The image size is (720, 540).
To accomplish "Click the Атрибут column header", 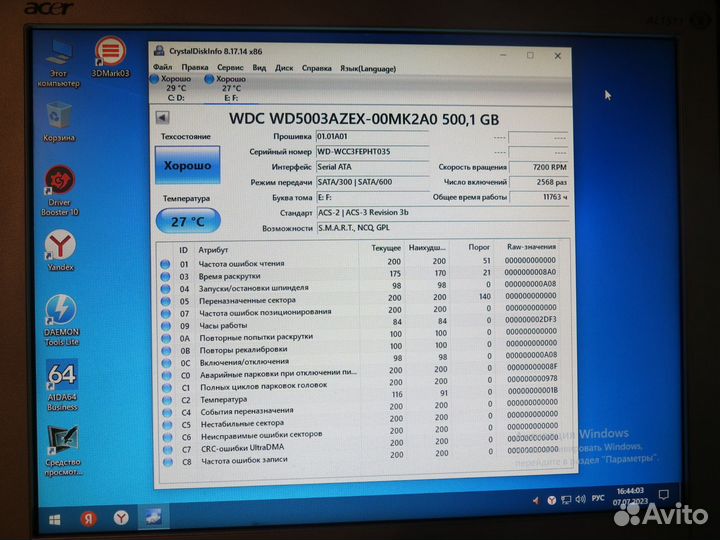I will (x=213, y=250).
